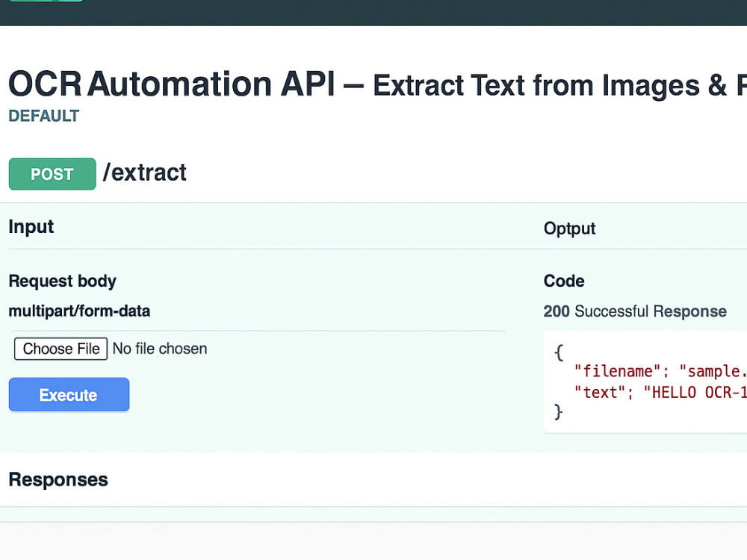Select the No file chosen label
Viewport: 747px width, 560px height.
tap(160, 349)
